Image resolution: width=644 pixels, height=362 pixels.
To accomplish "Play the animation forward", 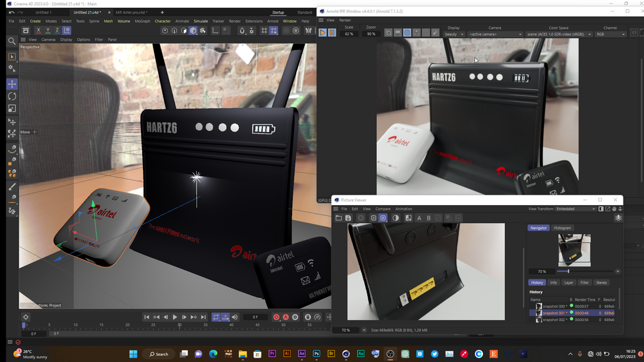I will click(175, 317).
